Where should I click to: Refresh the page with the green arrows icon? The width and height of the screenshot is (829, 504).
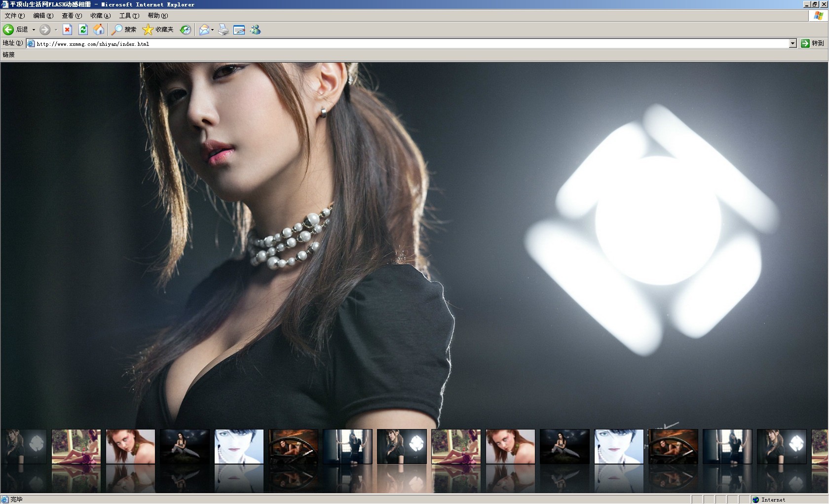[83, 30]
